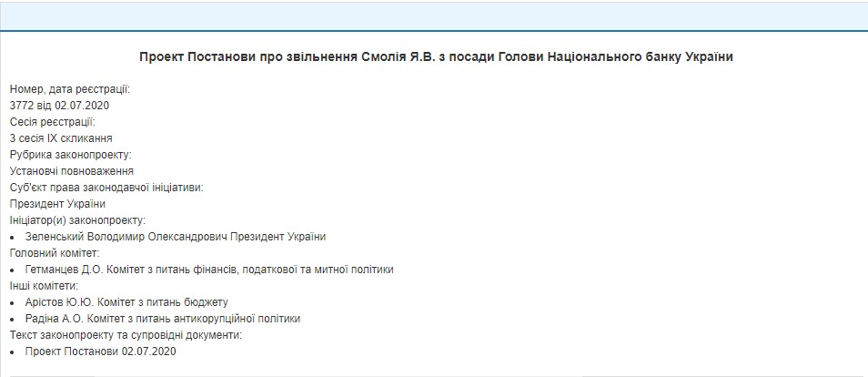Click the 'Головний комітет:' label
The width and height of the screenshot is (868, 377).
pos(55,253)
